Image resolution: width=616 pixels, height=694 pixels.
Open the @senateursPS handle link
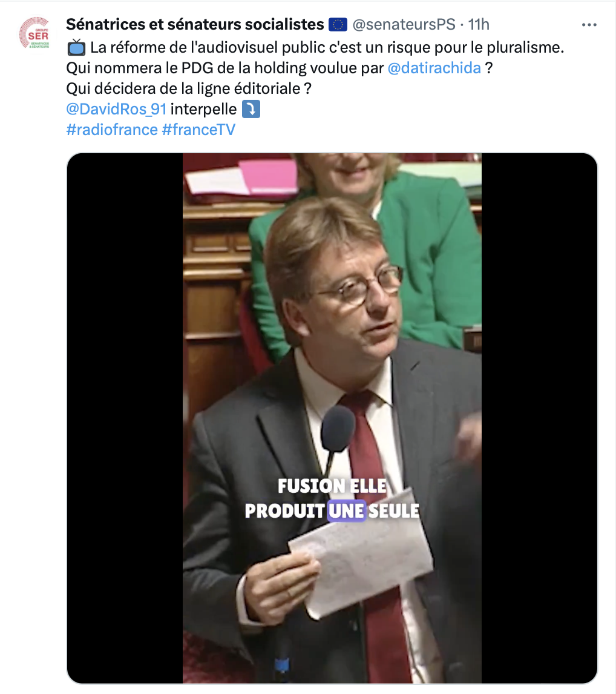coord(404,24)
